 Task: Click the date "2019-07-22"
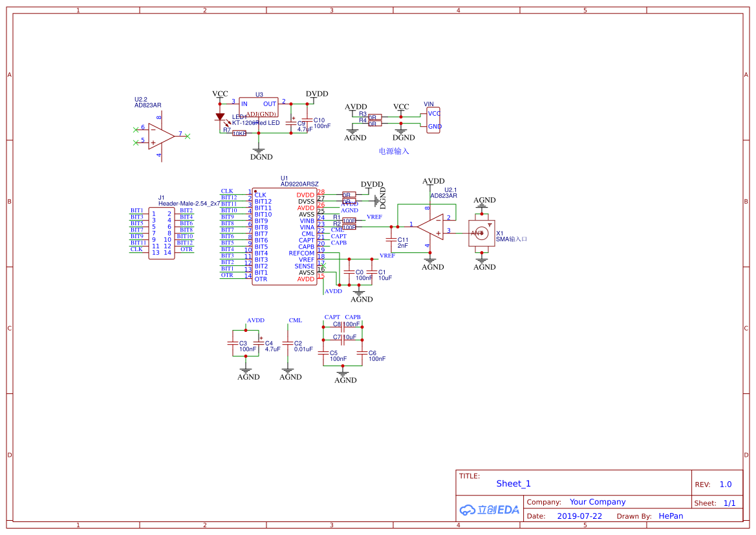pyautogui.click(x=579, y=516)
